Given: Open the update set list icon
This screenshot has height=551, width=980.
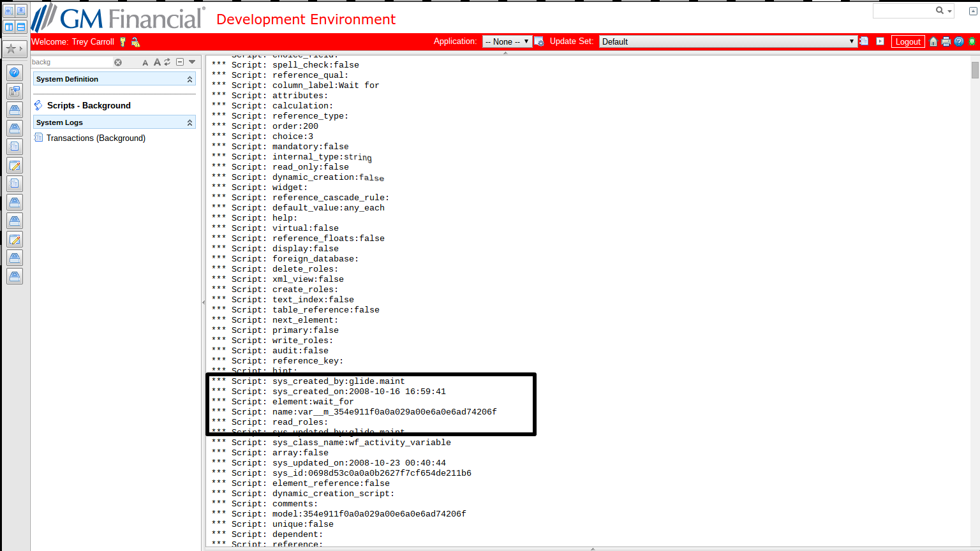Looking at the screenshot, I should tap(864, 41).
